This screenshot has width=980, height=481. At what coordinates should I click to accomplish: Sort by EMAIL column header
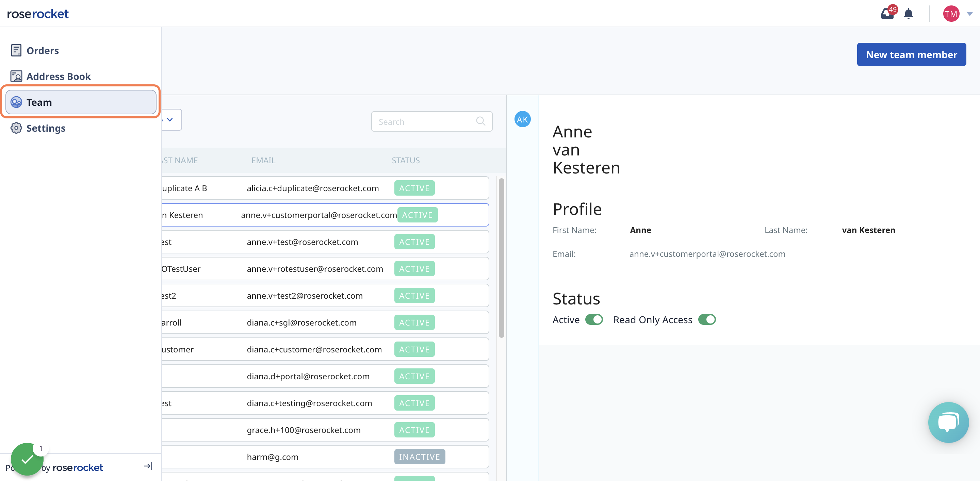[263, 160]
